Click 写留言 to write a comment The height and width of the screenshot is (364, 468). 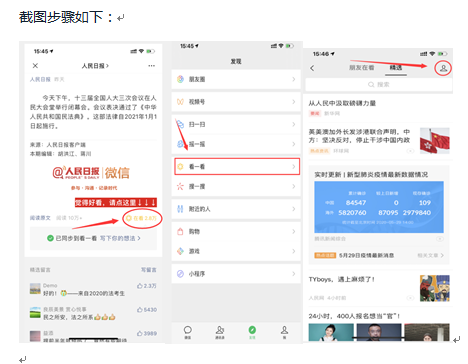tap(148, 270)
